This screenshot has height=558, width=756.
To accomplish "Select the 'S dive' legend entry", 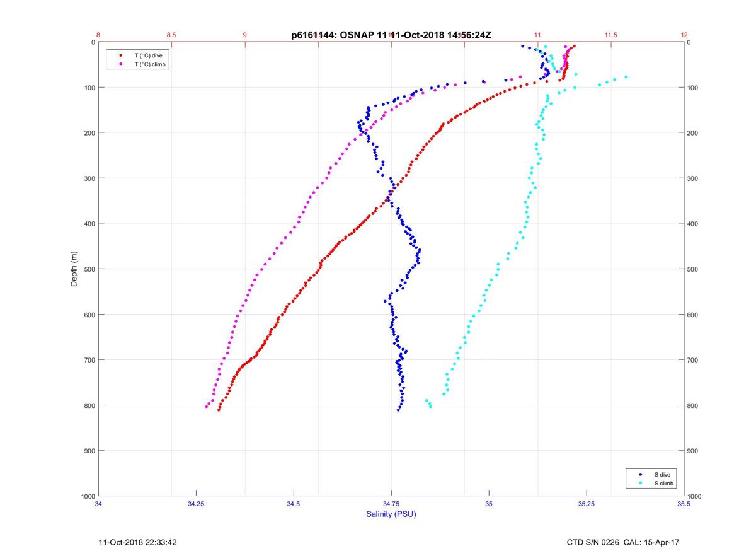I will pyautogui.click(x=662, y=474).
